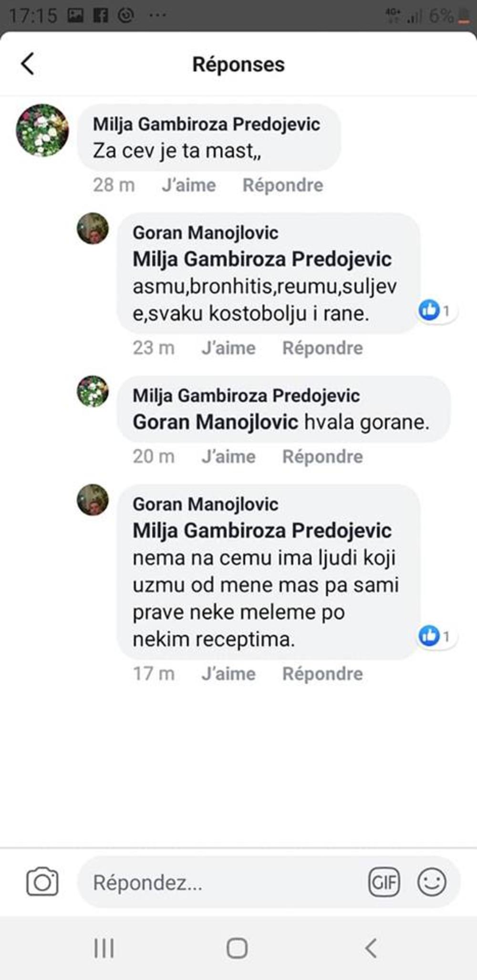This screenshot has width=477, height=980.
Task: Open the GIF picker
Action: point(384,882)
